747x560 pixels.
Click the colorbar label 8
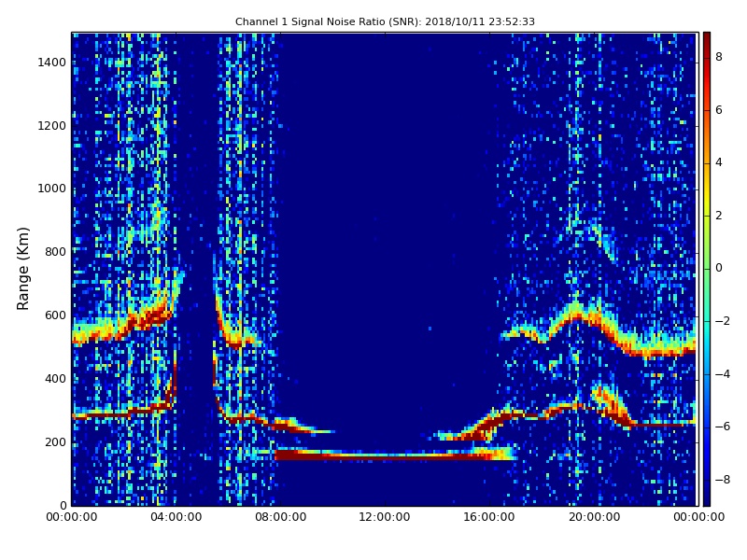coord(718,57)
